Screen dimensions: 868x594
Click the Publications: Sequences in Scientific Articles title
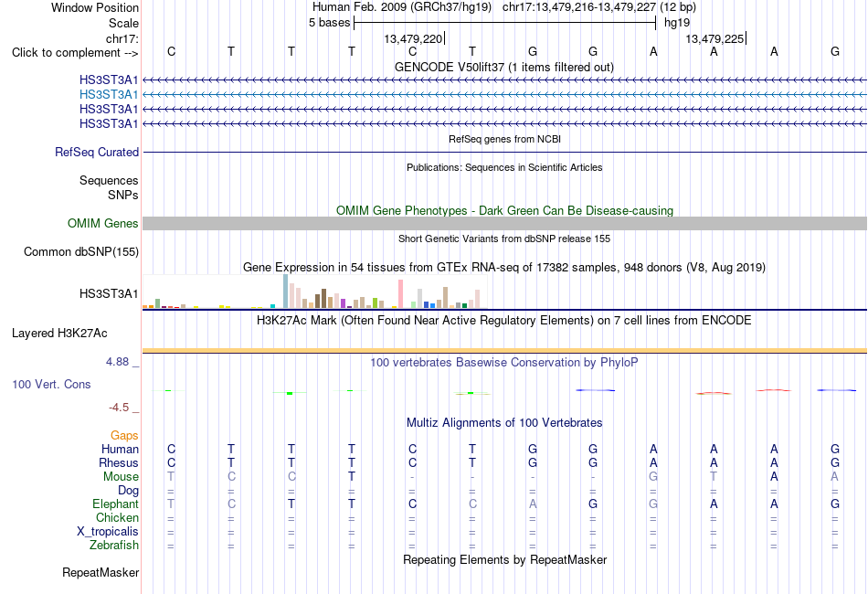[x=504, y=167]
